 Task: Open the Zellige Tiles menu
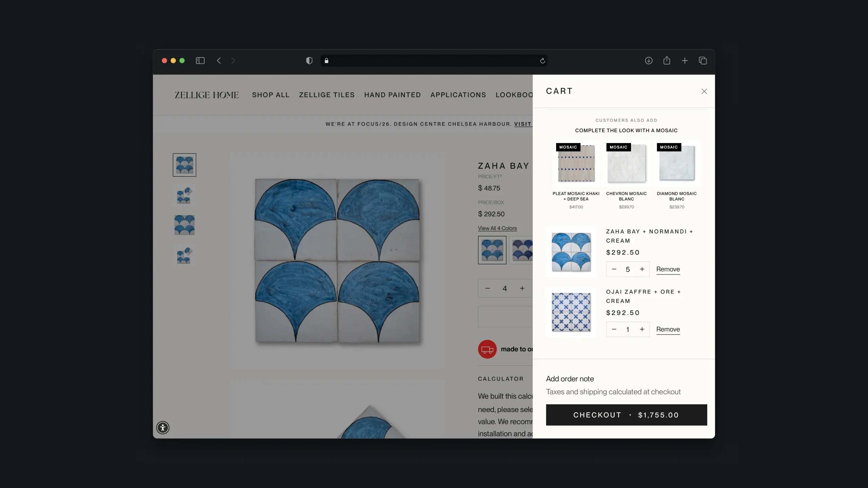point(327,95)
